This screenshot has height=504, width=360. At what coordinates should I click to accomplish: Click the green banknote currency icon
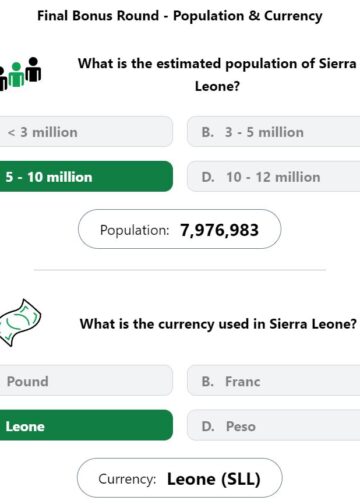pyautogui.click(x=20, y=322)
